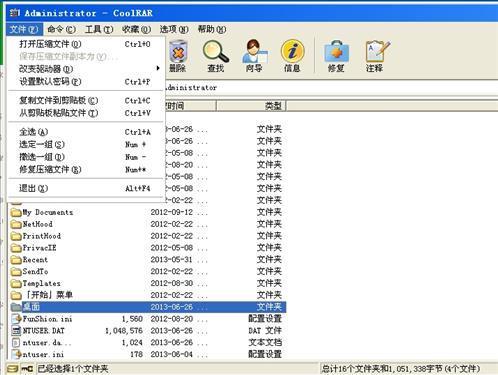Launch the Wizard (向导) toolbar icon
498x375 pixels.
[x=254, y=55]
